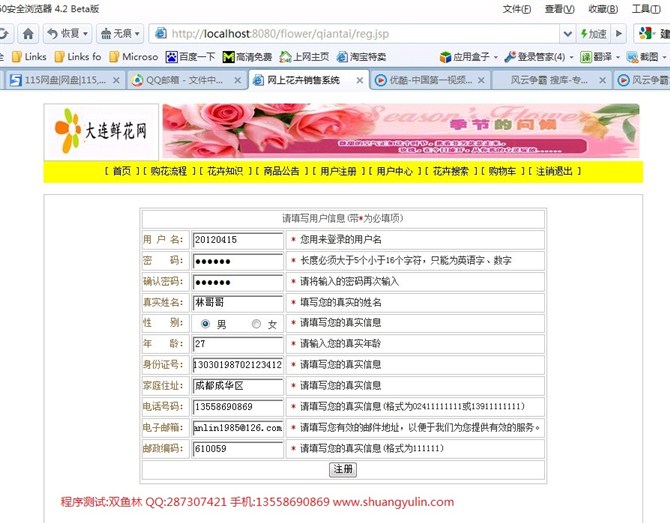The width and height of the screenshot is (670, 523).
Task: Click the 确认密码 confirm password field
Action: click(x=238, y=282)
